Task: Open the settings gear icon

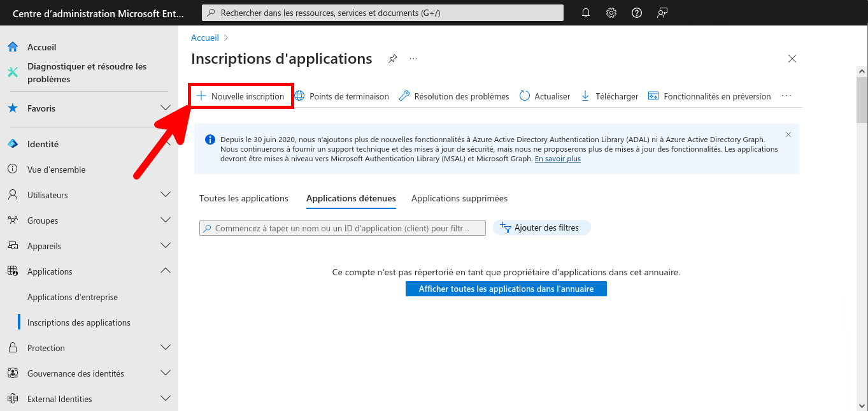Action: tap(611, 12)
